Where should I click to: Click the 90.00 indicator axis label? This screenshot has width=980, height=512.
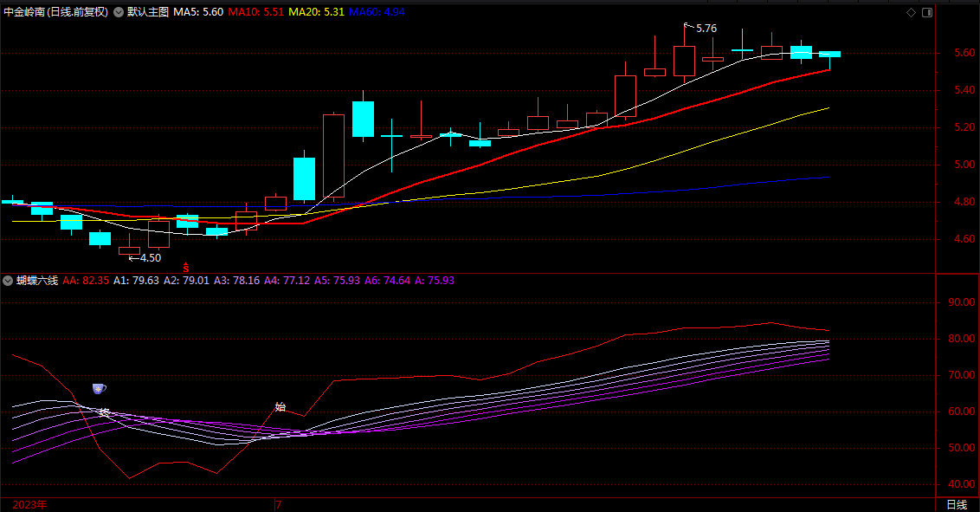coord(961,302)
